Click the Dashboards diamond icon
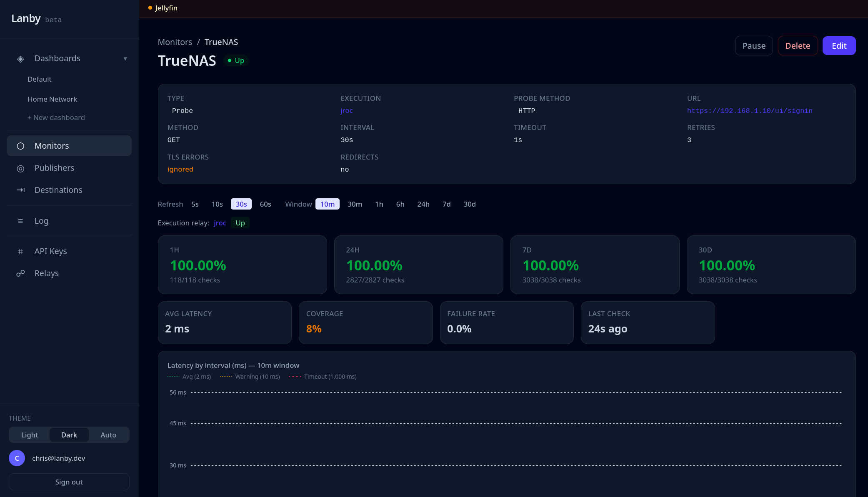Viewport: 868px width, 497px height. (20, 59)
